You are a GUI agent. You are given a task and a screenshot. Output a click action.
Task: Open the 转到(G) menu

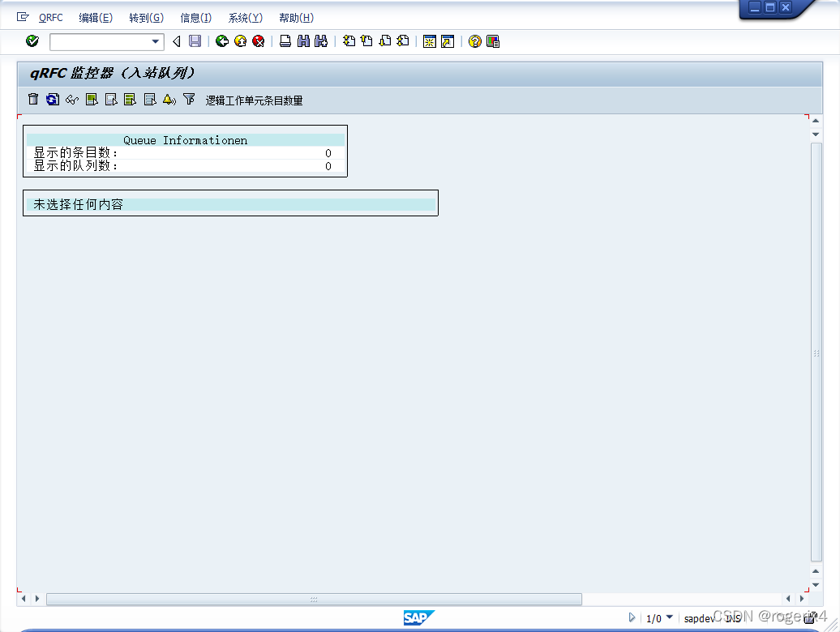pyautogui.click(x=146, y=18)
